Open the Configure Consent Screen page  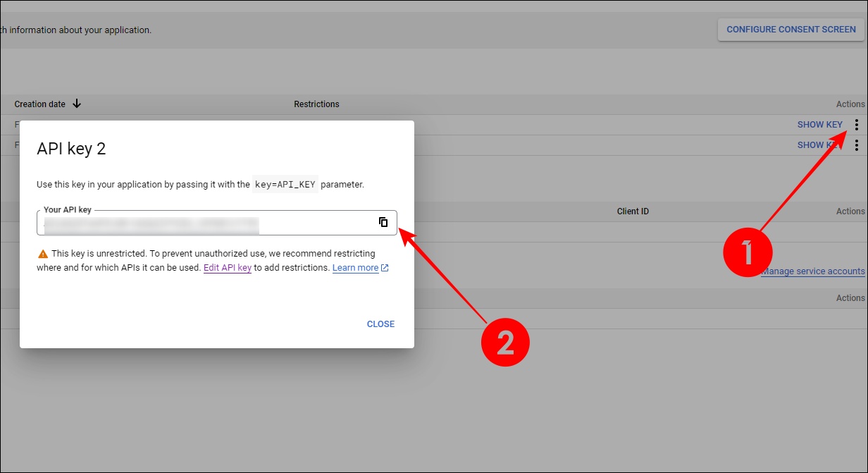[790, 30]
